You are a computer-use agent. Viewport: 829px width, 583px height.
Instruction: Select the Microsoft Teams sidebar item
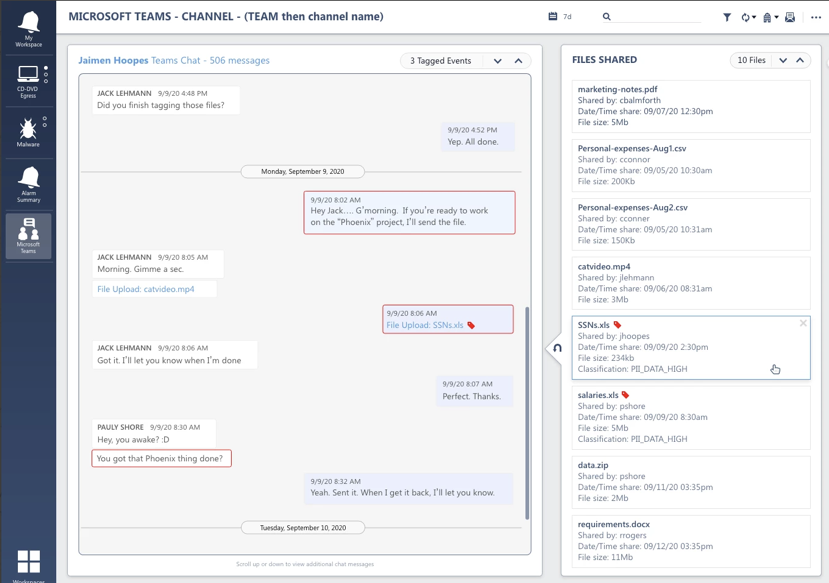(x=28, y=236)
